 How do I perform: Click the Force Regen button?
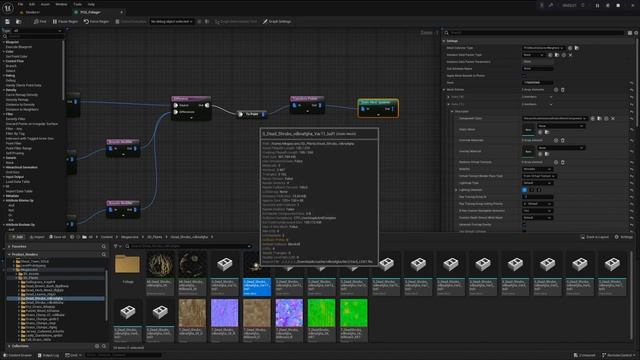[x=97, y=22]
